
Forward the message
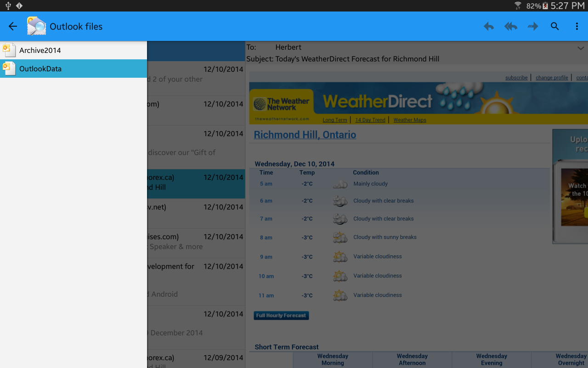[533, 26]
